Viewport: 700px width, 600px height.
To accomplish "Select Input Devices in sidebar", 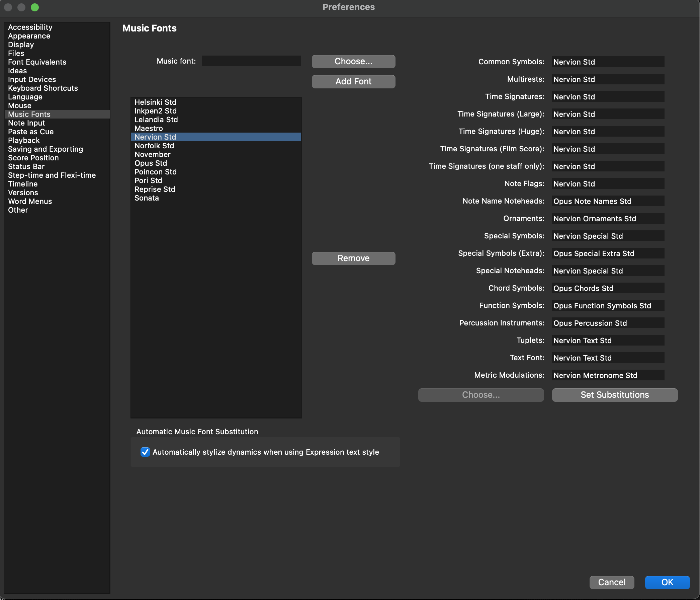I will point(57,79).
